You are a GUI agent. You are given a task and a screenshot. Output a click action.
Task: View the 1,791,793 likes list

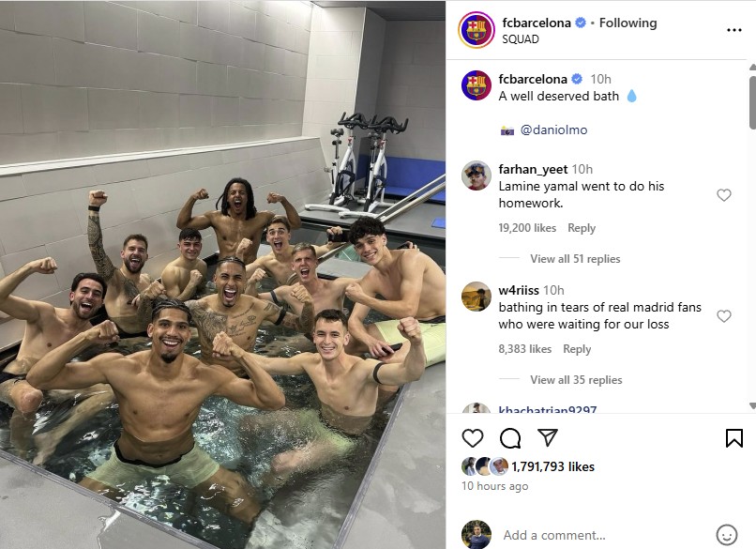pos(552,466)
